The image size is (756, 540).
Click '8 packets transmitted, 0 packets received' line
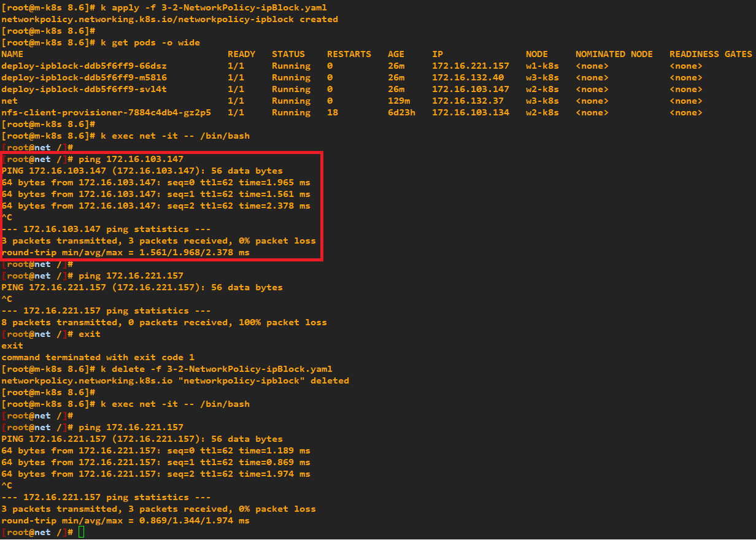(164, 322)
